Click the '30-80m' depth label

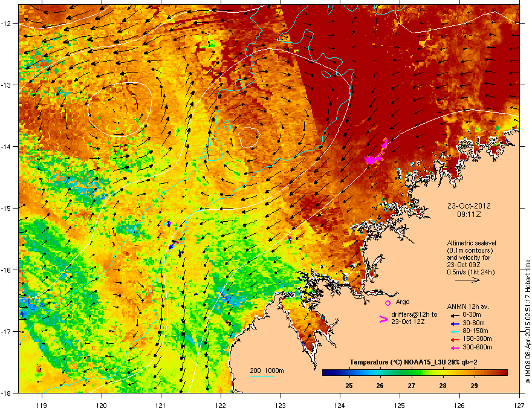click(473, 323)
